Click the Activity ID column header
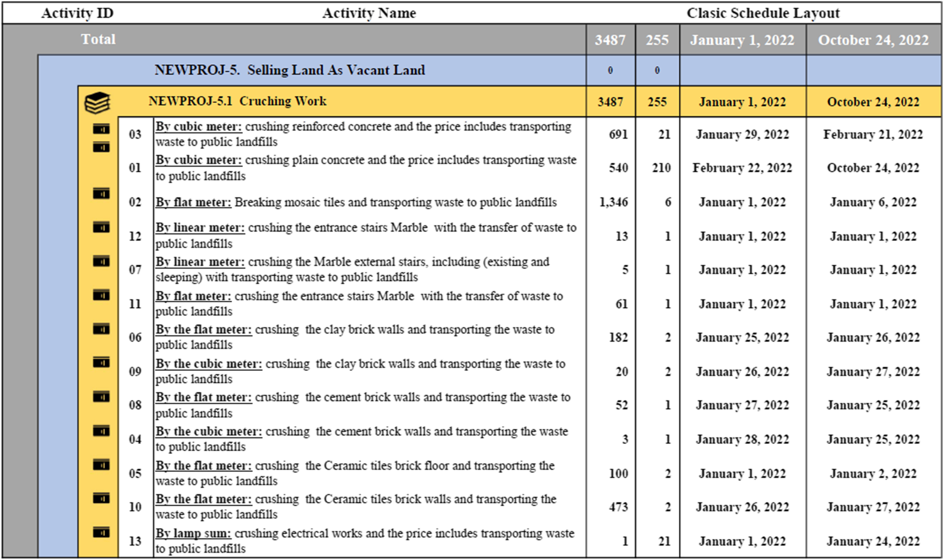Image resolution: width=943 pixels, height=560 pixels. pos(77,13)
